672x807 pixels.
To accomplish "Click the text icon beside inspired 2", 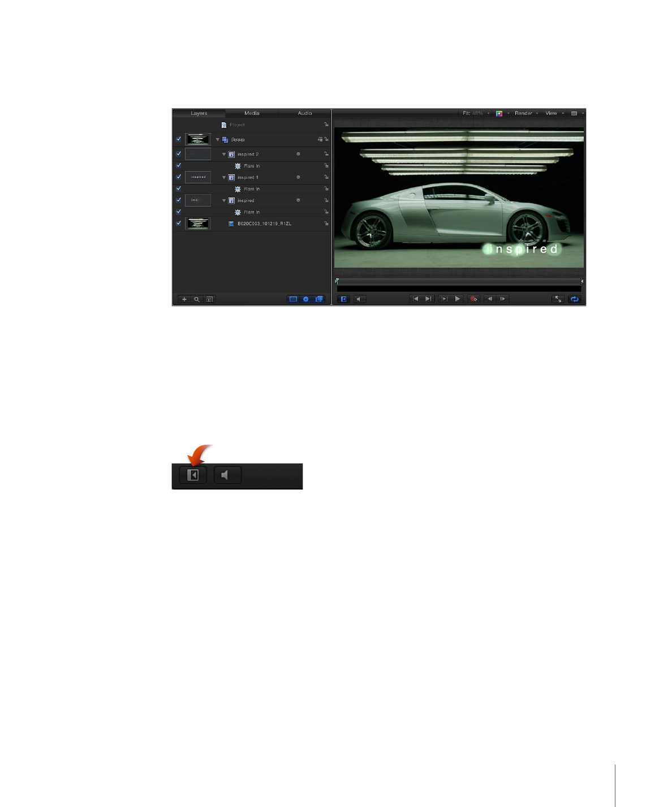I will pyautogui.click(x=231, y=154).
